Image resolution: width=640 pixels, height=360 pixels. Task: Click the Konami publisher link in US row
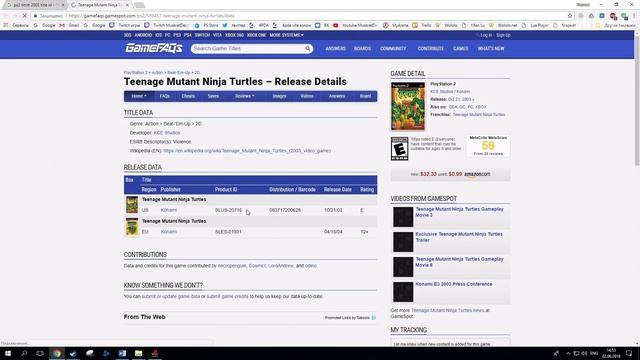tap(169, 210)
